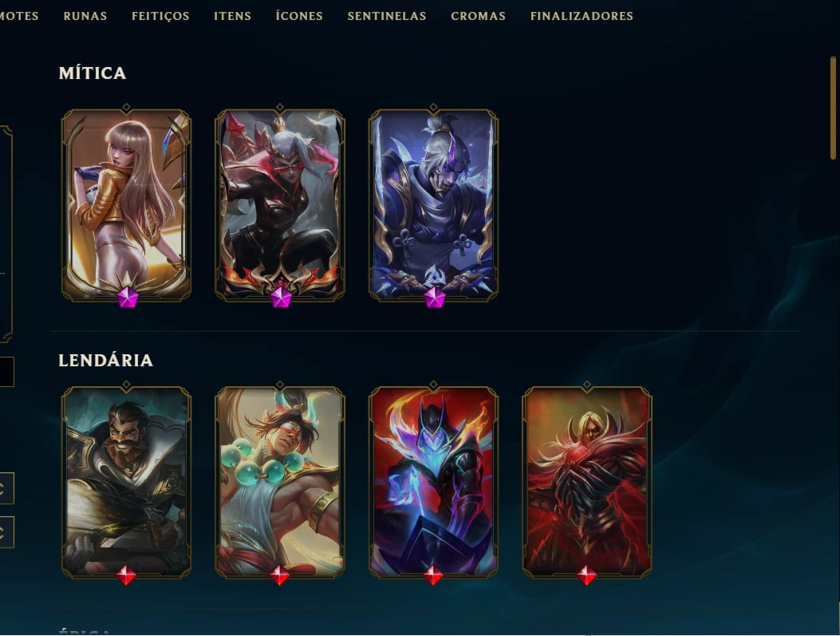Select the ÍCONES tab
Viewport: 840px width, 636px height.
tap(299, 16)
